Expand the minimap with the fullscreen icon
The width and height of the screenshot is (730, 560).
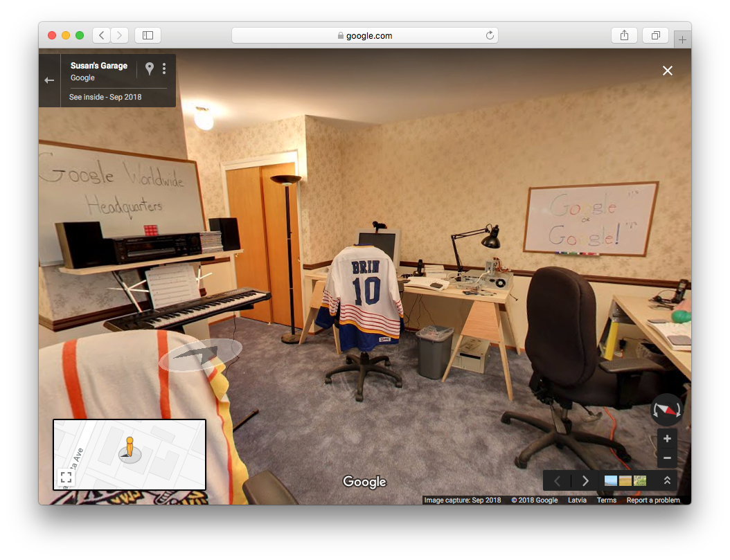pos(66,477)
